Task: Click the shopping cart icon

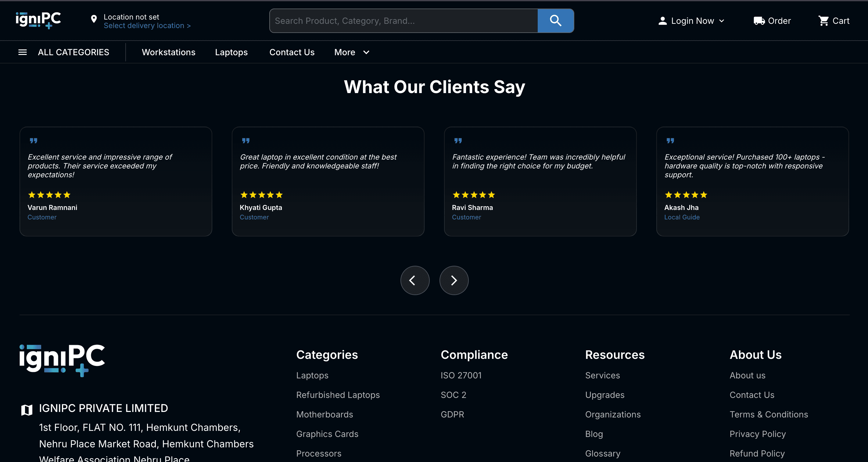Action: tap(823, 21)
